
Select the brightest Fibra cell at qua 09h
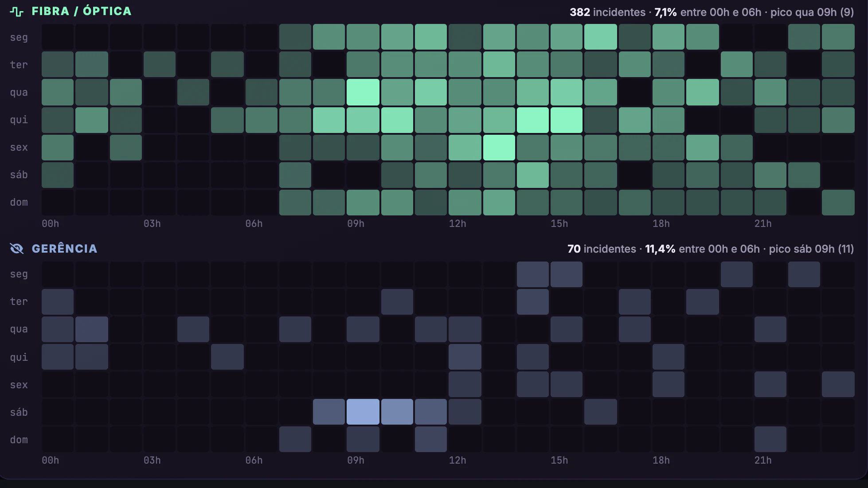(x=363, y=92)
